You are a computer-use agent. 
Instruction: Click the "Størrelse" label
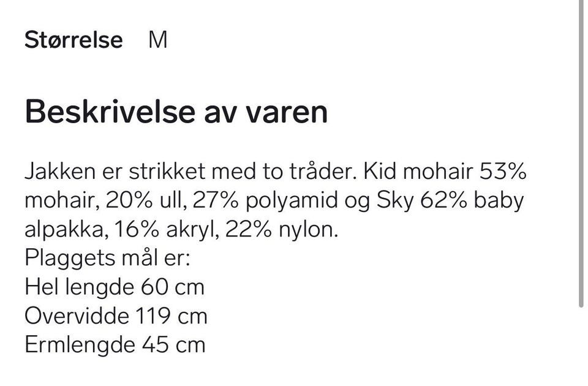73,40
